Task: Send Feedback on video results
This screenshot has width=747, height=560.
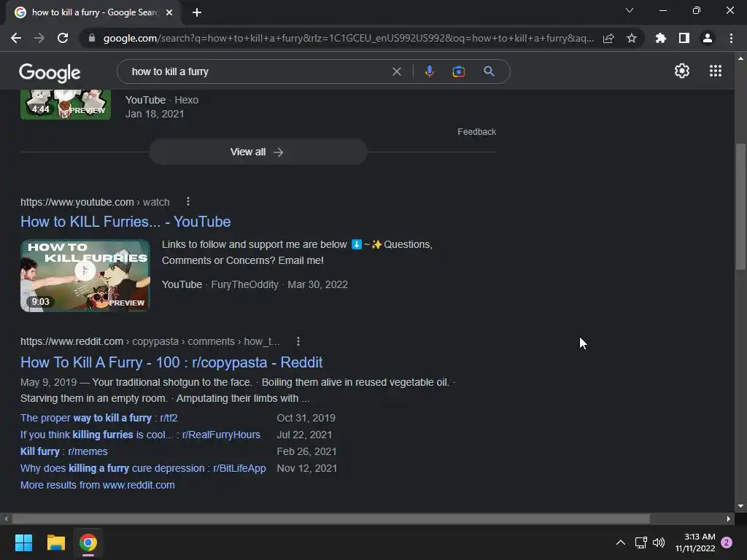Action: (x=476, y=131)
